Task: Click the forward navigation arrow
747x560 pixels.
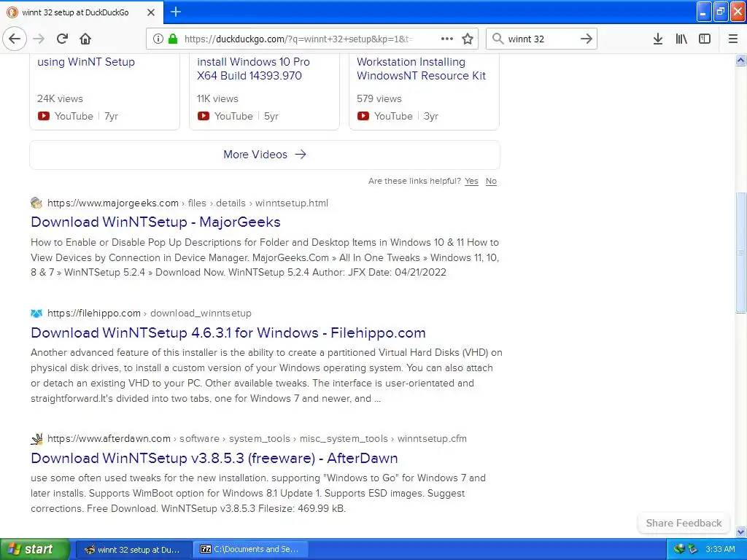Action: coord(39,39)
